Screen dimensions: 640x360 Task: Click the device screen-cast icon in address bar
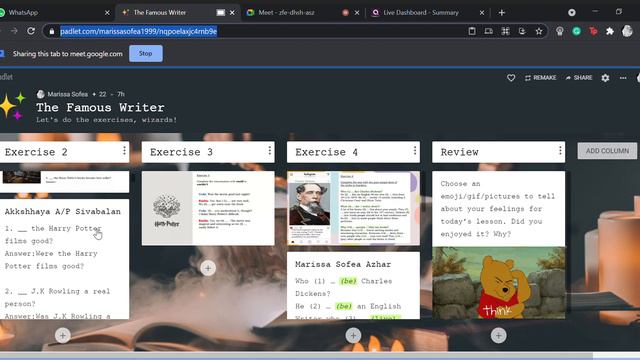tap(489, 31)
